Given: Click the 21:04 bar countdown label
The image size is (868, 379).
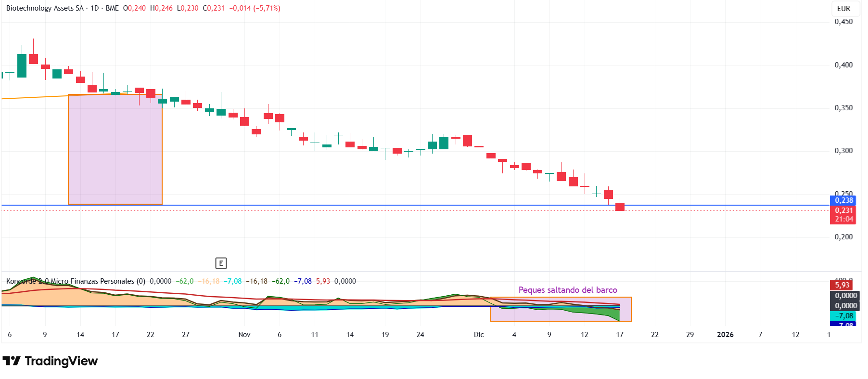Looking at the screenshot, I should 843,219.
